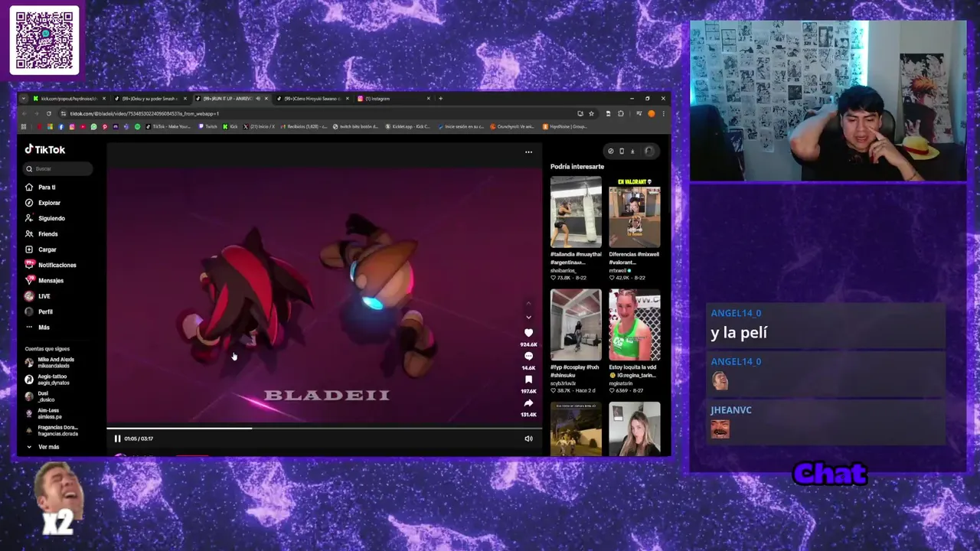Open the Diferencias #mixwell Valorant video
This screenshot has width=980, height=551.
point(634,212)
